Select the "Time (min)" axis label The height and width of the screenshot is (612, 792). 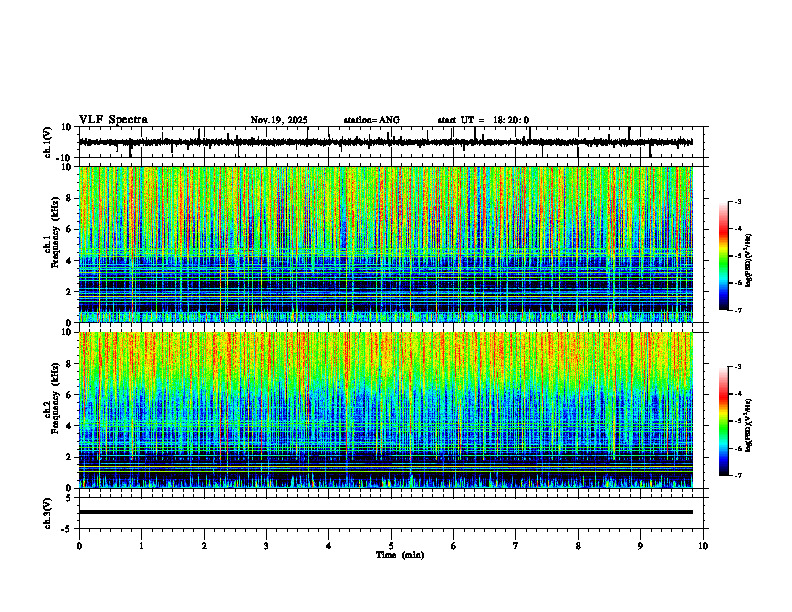(x=400, y=555)
